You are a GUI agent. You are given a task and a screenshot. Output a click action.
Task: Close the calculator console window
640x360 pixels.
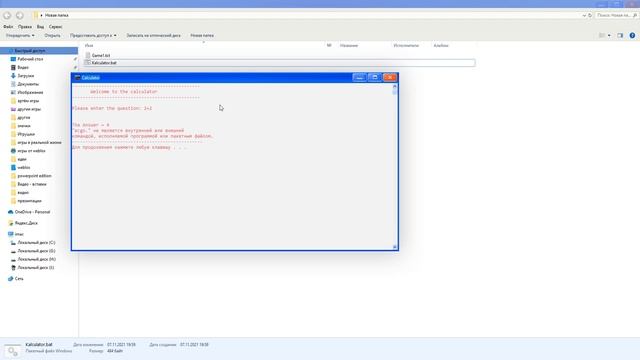click(390, 78)
